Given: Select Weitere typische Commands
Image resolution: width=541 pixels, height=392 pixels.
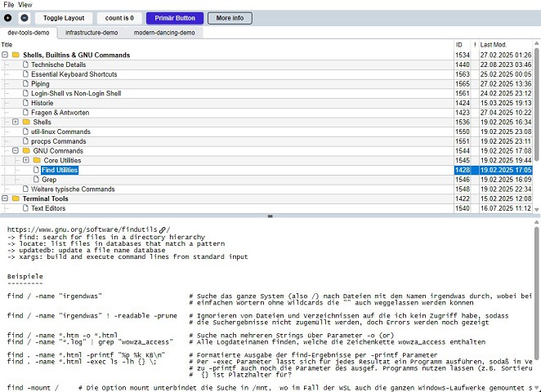Looking at the screenshot, I should click(x=73, y=189).
